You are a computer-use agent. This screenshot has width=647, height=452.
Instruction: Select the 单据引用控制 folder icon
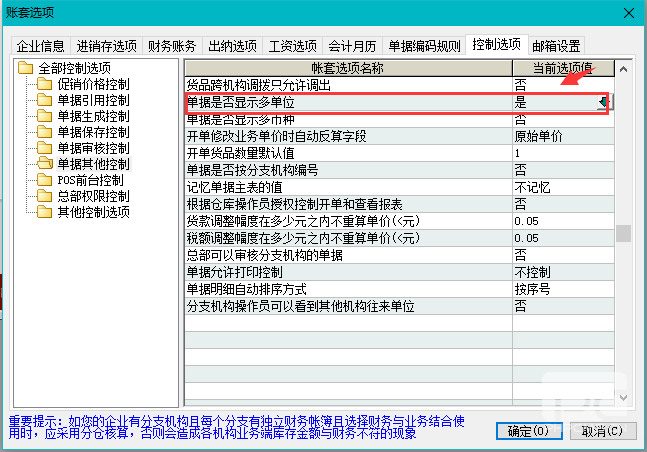click(x=44, y=100)
